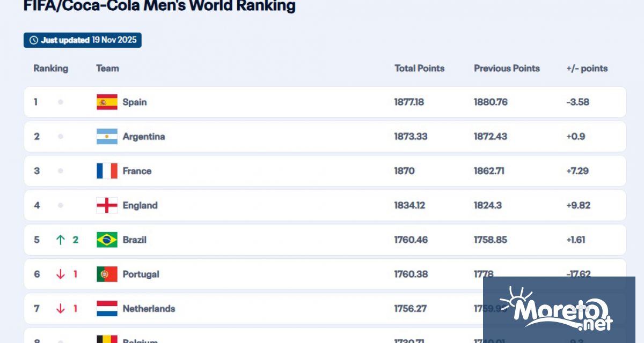Sort by the Total Points column header

click(x=419, y=68)
